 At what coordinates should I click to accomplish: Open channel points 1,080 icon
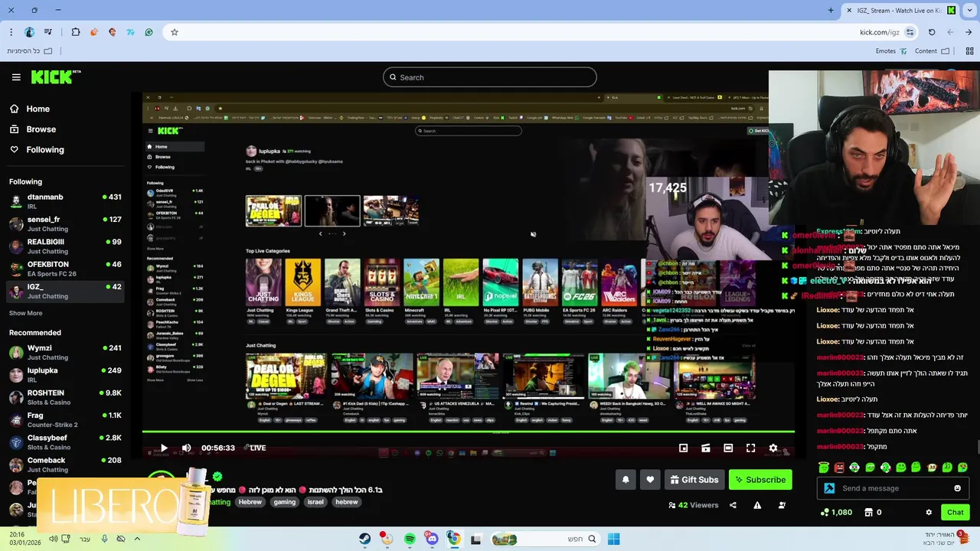[836, 512]
